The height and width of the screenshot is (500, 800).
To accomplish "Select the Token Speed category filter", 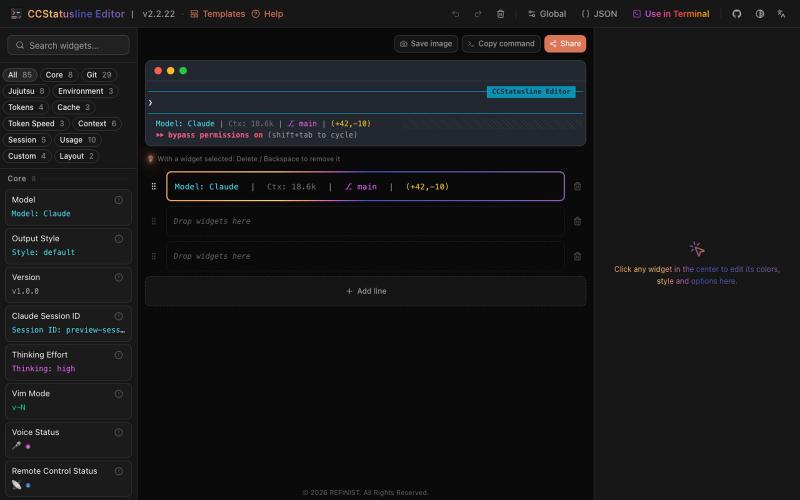I will click(x=36, y=124).
